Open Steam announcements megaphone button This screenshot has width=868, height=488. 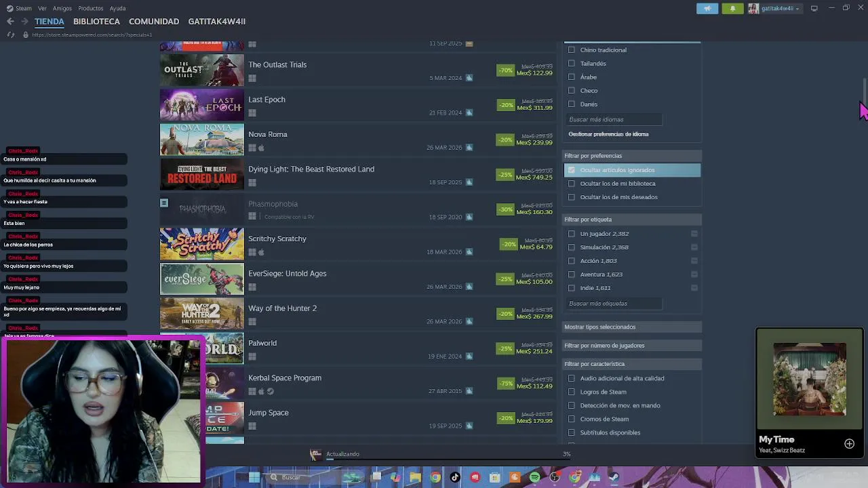(707, 9)
